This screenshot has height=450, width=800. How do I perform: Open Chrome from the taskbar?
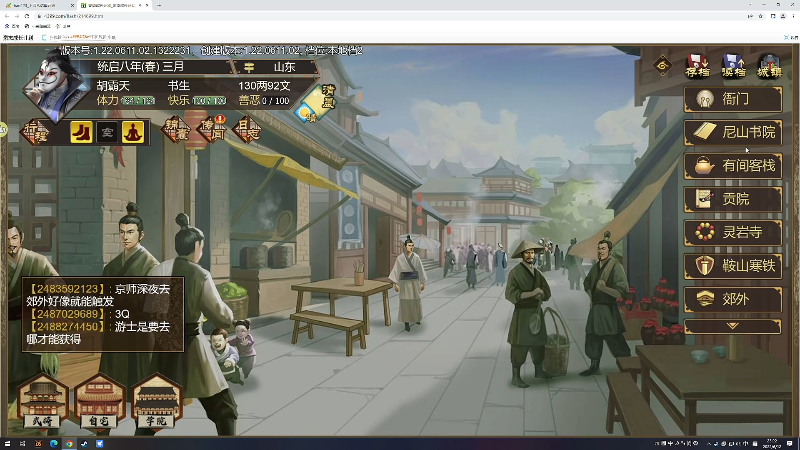point(69,444)
